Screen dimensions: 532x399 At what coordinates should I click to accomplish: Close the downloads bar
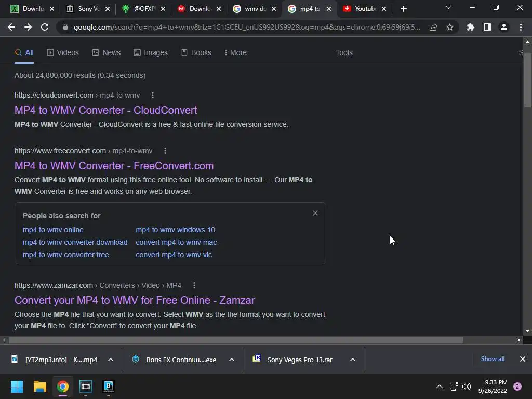[523, 359]
